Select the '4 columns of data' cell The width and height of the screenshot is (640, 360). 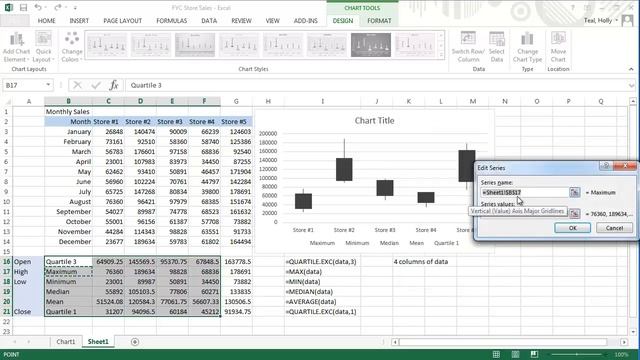point(421,262)
